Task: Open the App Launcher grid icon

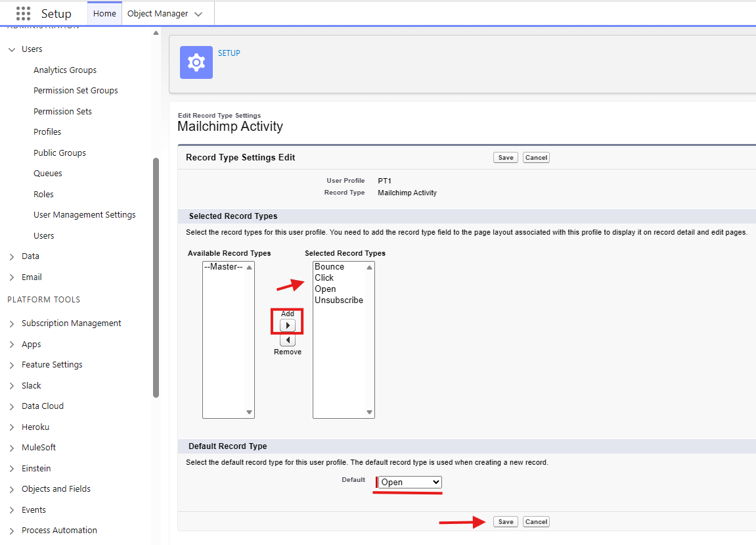Action: (23, 14)
